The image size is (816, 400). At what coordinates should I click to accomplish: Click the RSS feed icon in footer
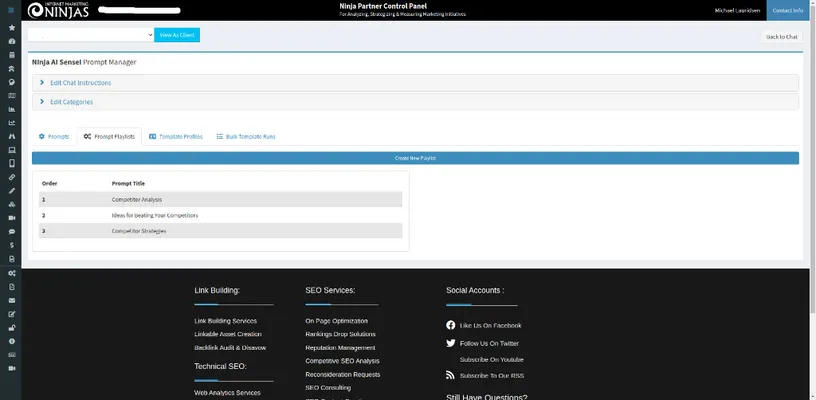(x=451, y=375)
